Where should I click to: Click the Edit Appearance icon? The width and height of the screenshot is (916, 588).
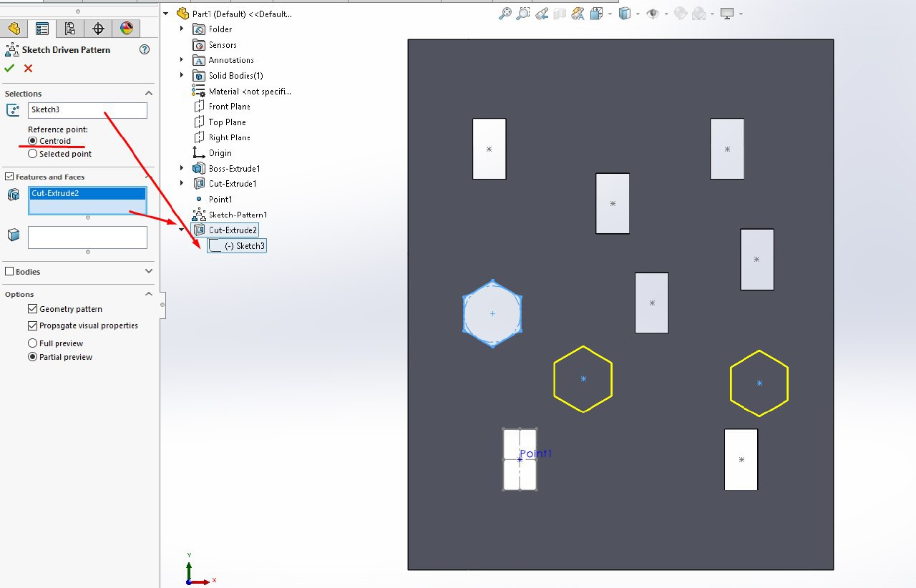[681, 14]
